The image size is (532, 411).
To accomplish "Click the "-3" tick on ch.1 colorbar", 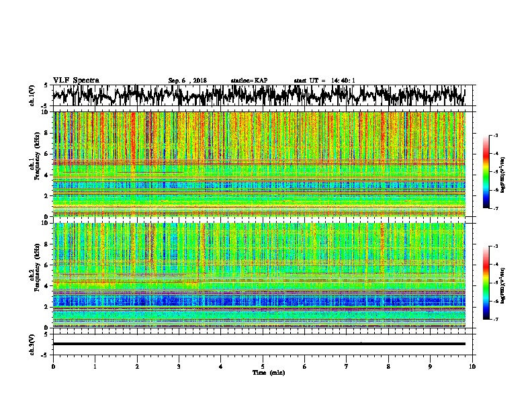I will (496, 136).
